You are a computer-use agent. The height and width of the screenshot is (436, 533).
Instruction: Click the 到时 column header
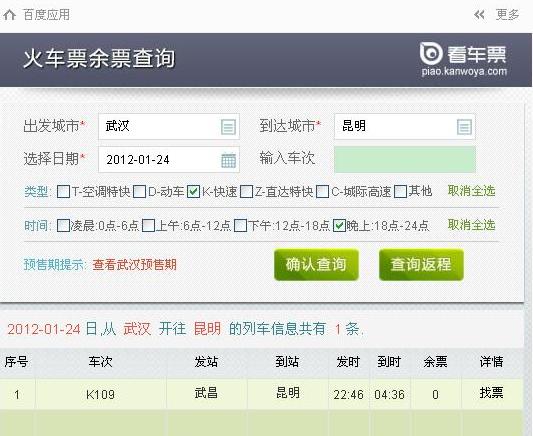(x=389, y=362)
